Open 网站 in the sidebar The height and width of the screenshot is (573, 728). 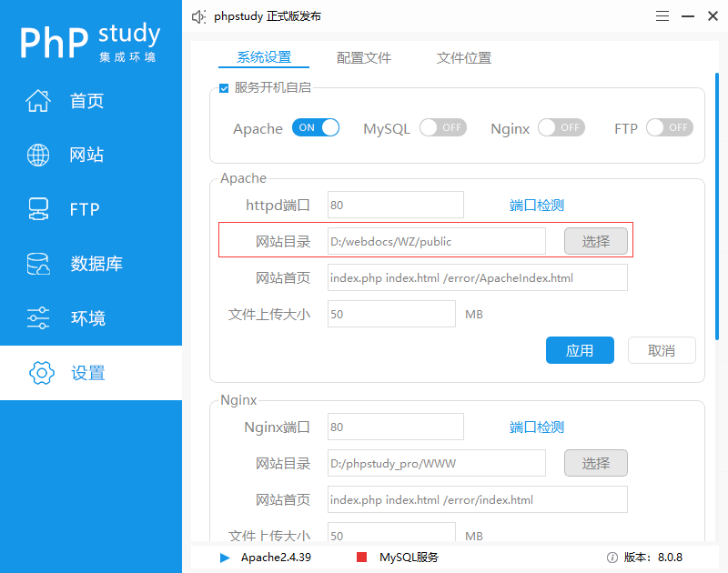point(91,155)
